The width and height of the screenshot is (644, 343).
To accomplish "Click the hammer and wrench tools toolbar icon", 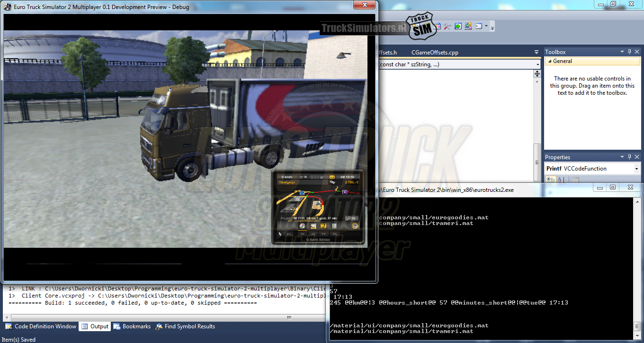I will click(x=447, y=27).
